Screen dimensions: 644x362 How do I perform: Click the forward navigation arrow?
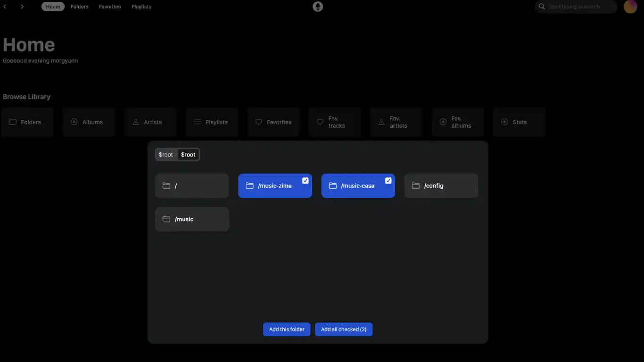point(22,7)
